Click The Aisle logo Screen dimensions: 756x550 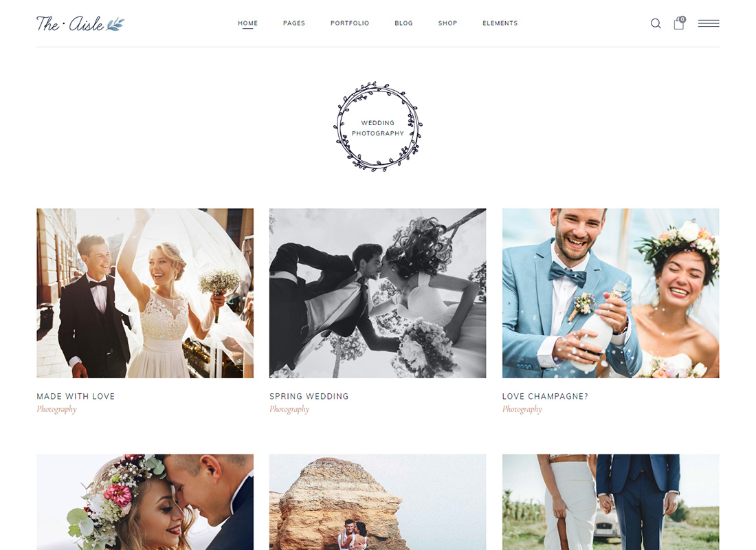(x=80, y=23)
